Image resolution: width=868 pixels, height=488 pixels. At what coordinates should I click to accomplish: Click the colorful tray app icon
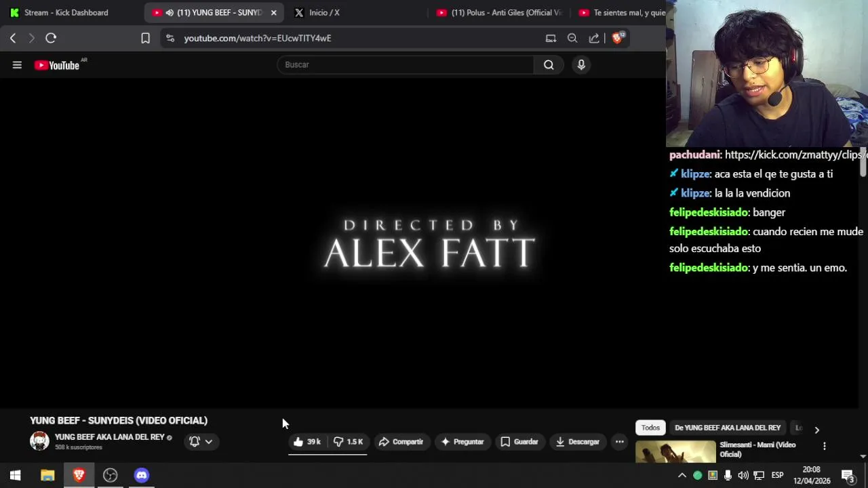coord(713,475)
